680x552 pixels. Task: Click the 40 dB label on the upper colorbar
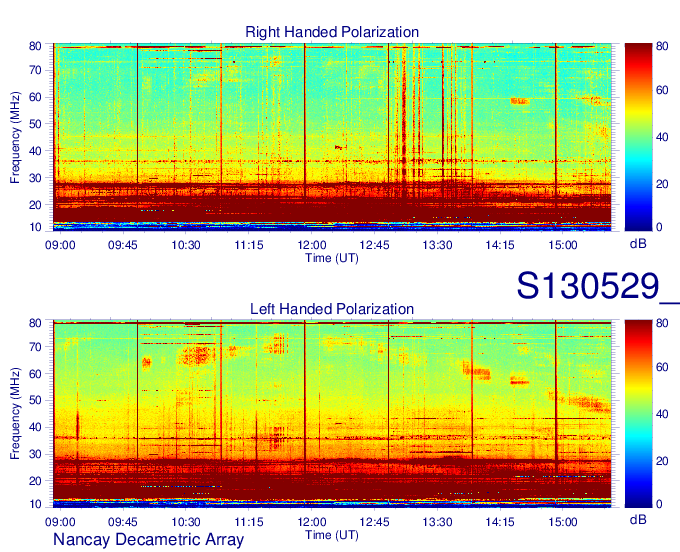(662, 137)
